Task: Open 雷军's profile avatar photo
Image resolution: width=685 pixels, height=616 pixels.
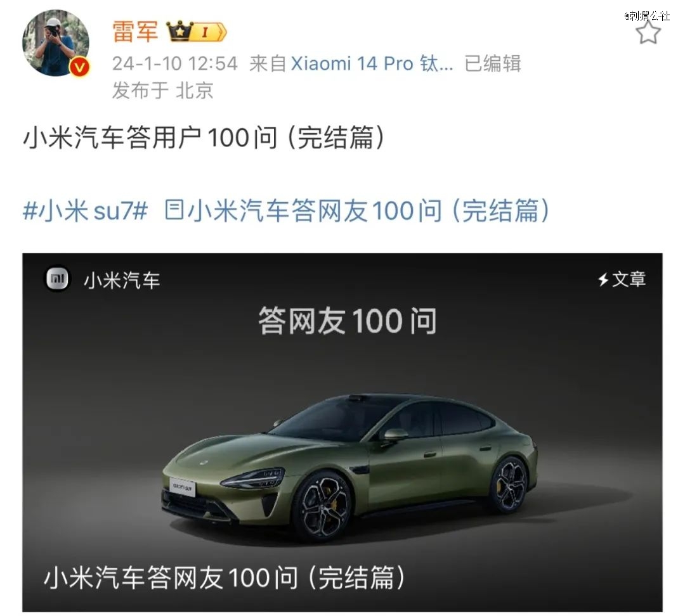Action: coord(55,43)
